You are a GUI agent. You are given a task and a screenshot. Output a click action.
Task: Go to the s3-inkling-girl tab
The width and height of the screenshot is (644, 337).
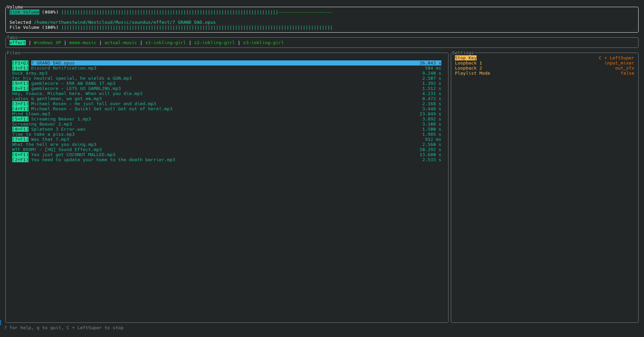point(263,43)
